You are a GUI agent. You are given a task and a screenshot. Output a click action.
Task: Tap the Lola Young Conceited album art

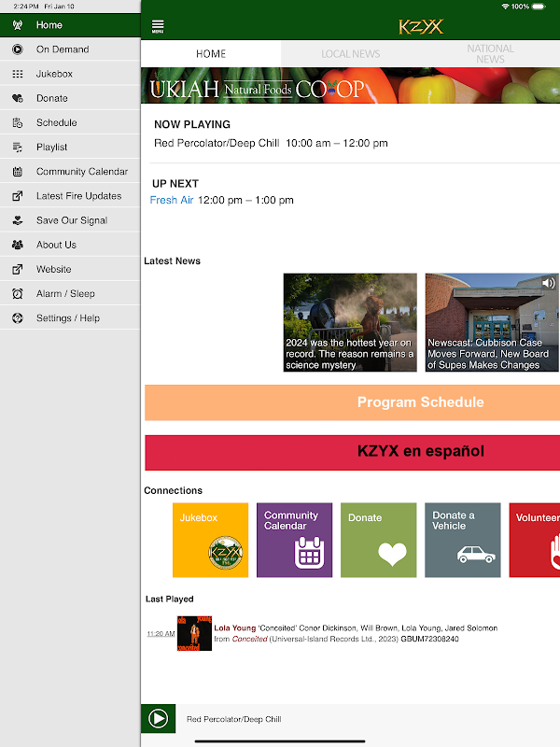coord(194,633)
